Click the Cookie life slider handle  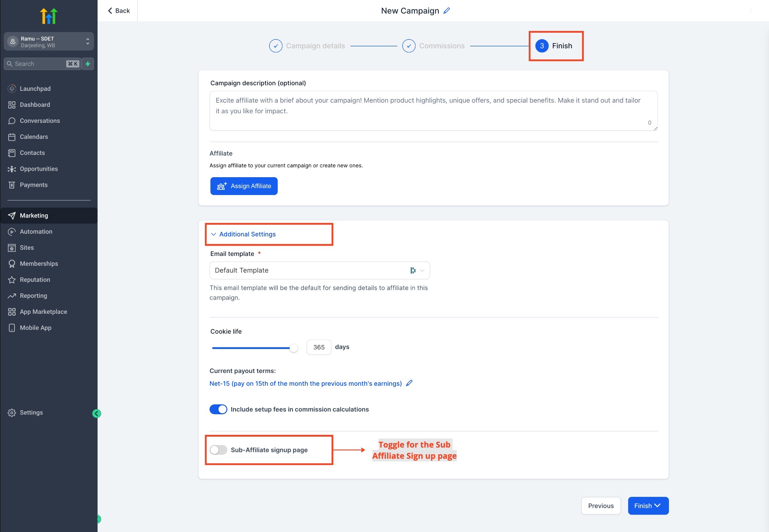click(x=293, y=348)
